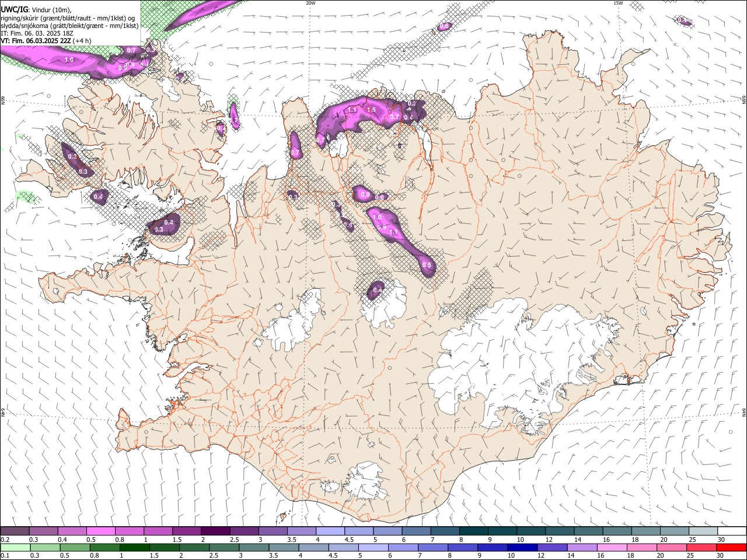
Task: Click the dark teal 8–9 swatch, upper scale
Action: (x=473, y=531)
